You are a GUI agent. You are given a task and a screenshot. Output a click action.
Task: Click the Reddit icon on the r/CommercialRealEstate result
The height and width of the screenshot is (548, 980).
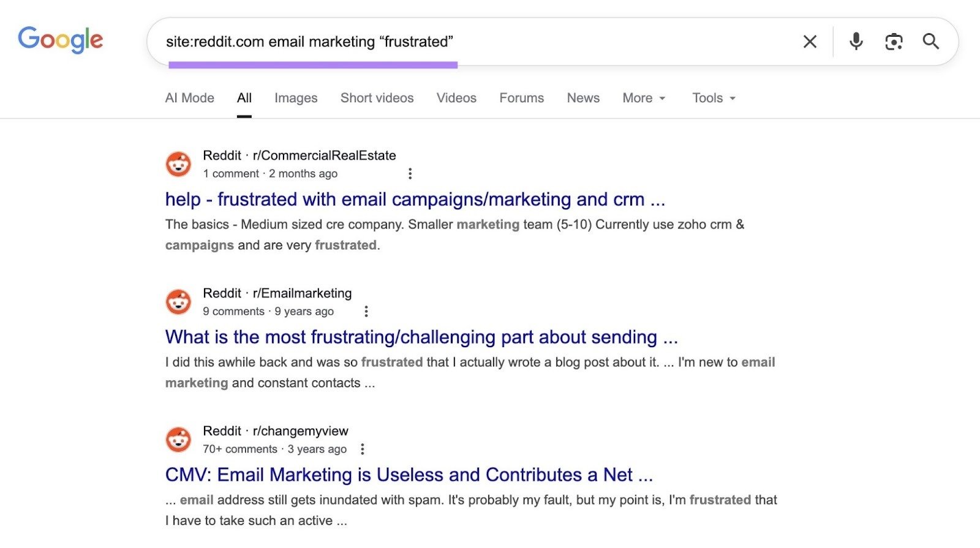(x=178, y=163)
